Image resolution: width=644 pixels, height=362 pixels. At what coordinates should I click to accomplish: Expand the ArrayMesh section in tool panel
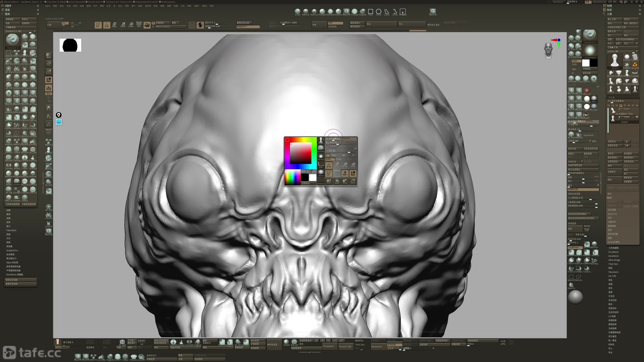click(x=613, y=252)
